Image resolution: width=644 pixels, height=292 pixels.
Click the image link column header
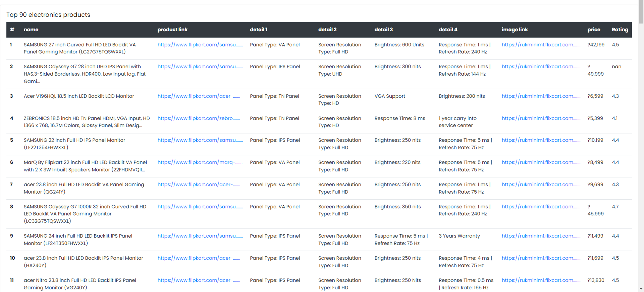click(515, 29)
